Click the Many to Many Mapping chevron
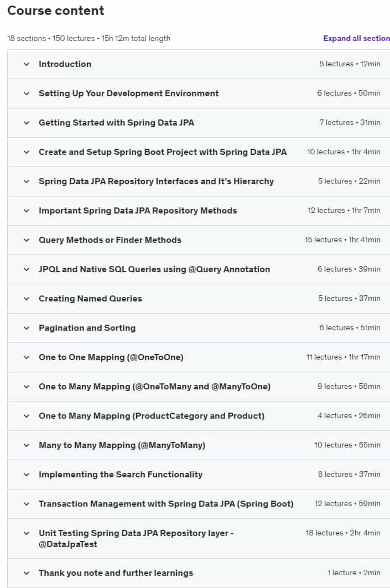The height and width of the screenshot is (588, 390). [x=27, y=445]
